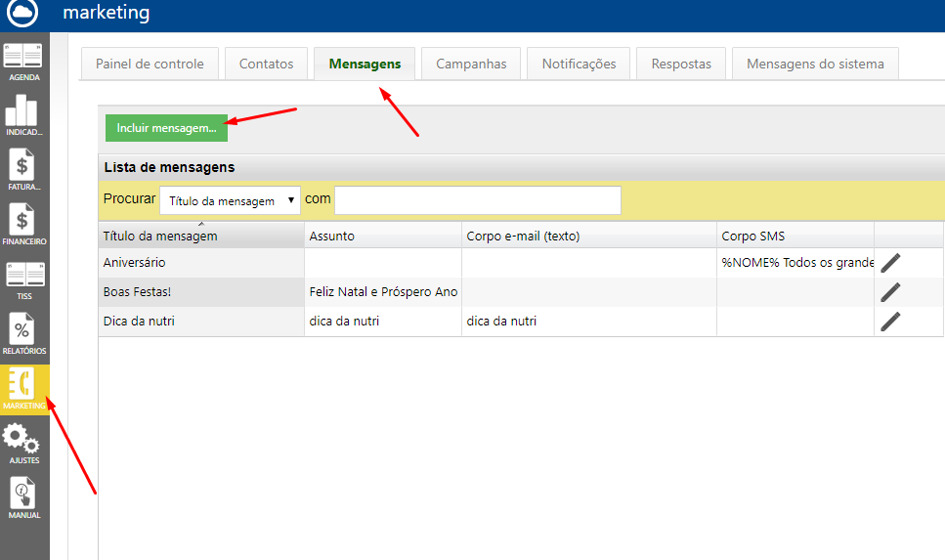Select the Aniversário row title

click(135, 262)
